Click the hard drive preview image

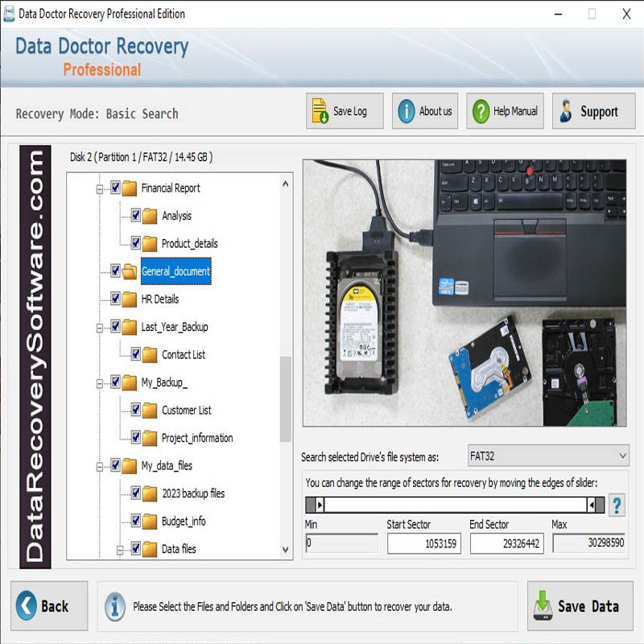pos(464,293)
